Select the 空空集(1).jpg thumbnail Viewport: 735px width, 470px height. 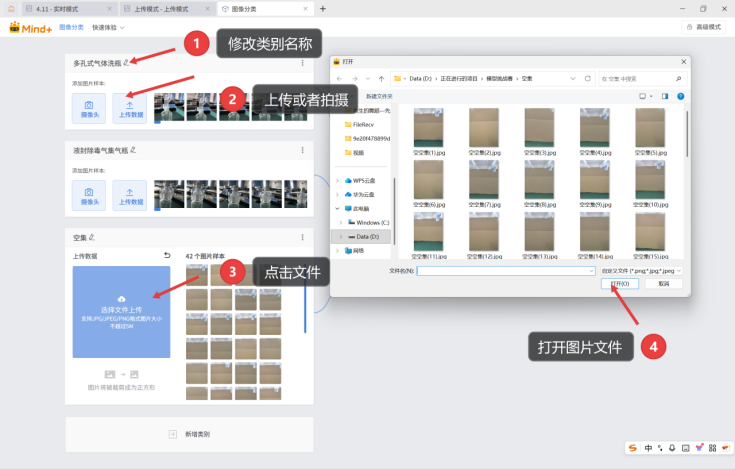pos(427,132)
